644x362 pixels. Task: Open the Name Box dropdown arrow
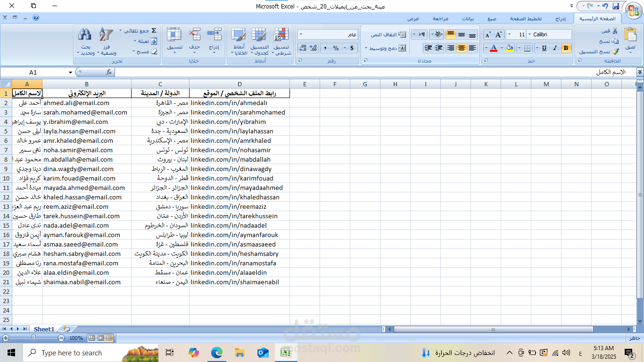click(x=70, y=72)
